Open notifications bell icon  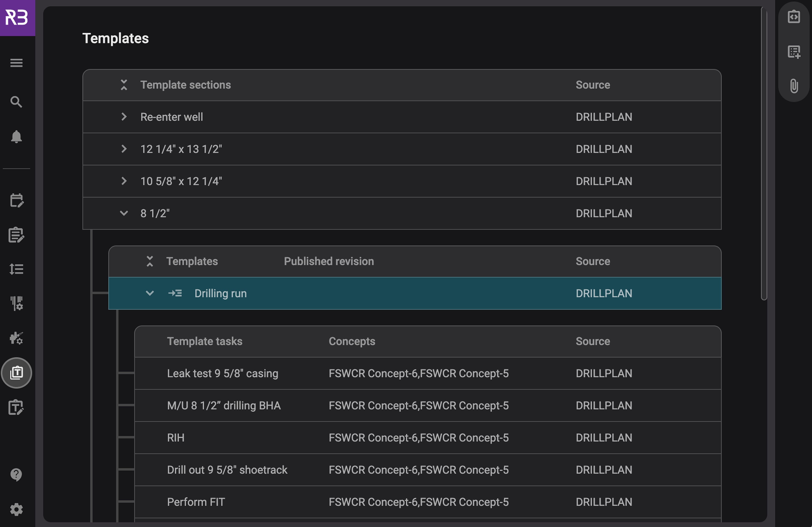pyautogui.click(x=16, y=137)
